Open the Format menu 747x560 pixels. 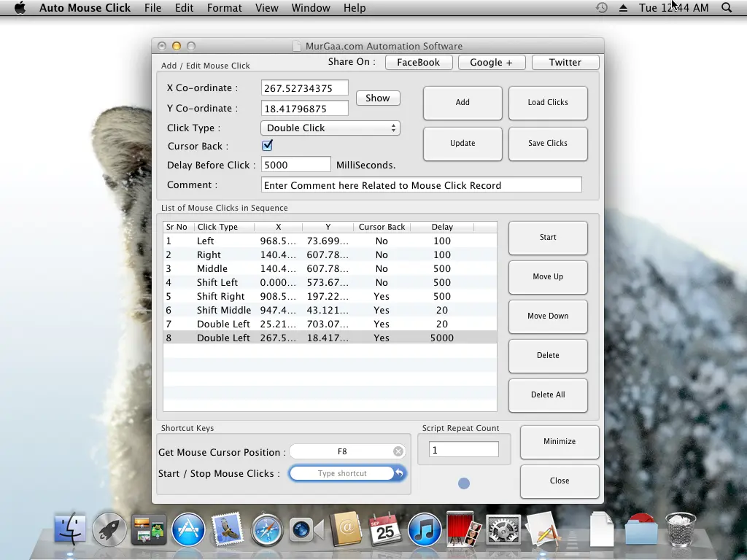224,8
